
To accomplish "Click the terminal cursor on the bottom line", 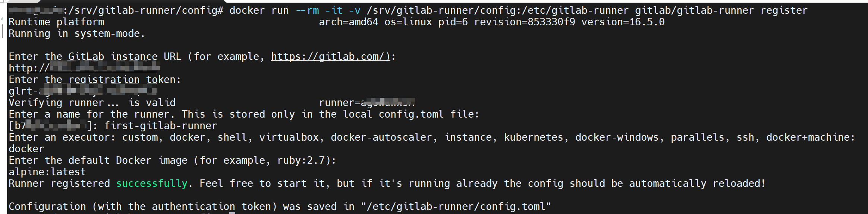I will coord(232,213).
